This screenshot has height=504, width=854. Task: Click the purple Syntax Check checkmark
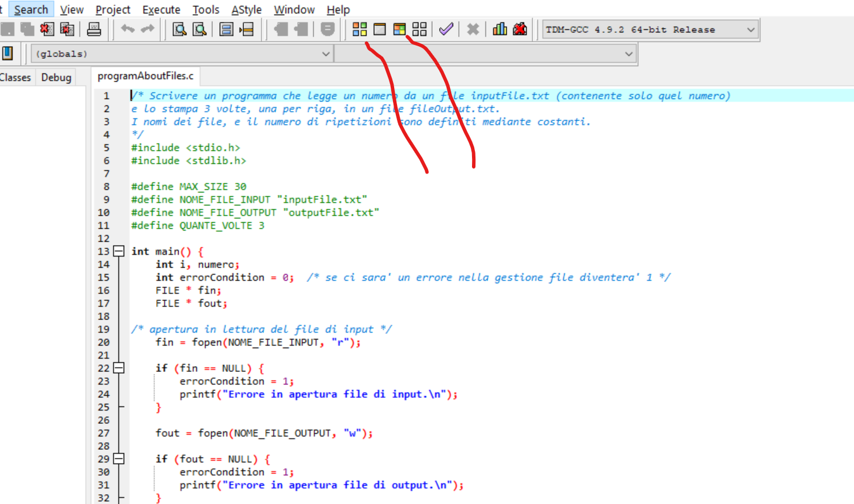point(446,29)
